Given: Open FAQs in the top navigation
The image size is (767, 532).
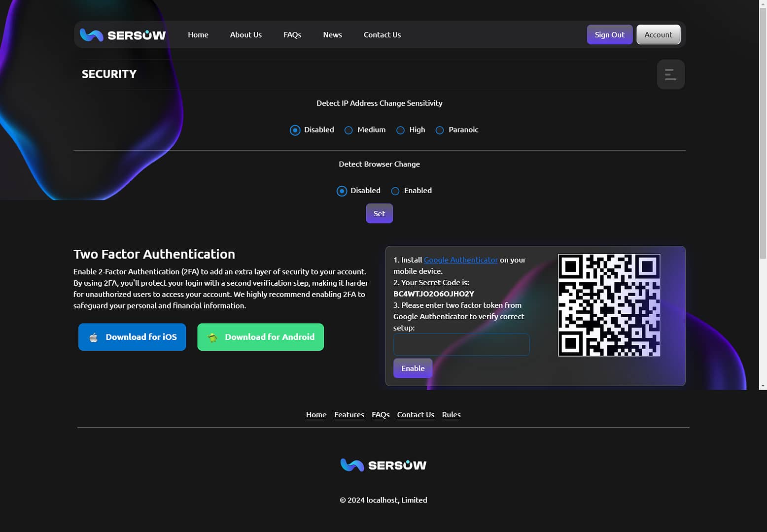Looking at the screenshot, I should [292, 34].
